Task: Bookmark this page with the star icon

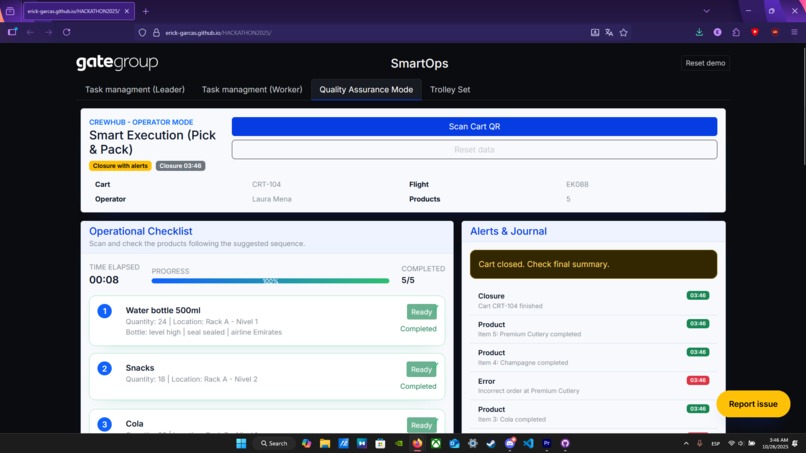Action: click(624, 32)
